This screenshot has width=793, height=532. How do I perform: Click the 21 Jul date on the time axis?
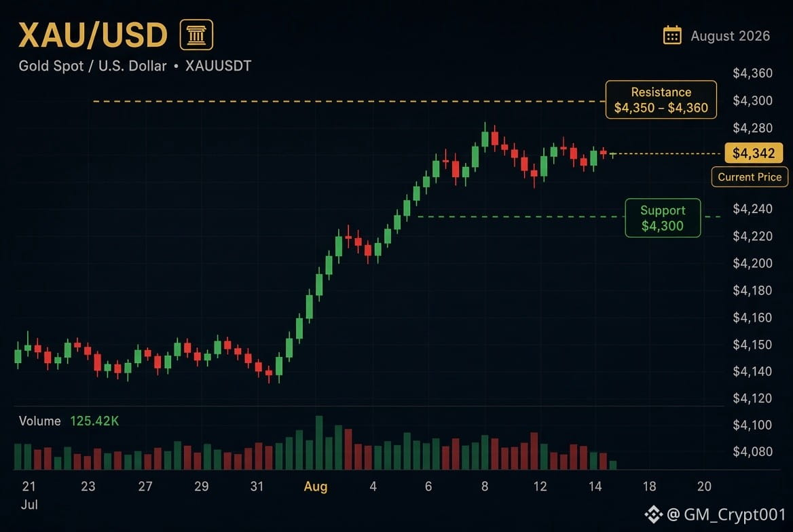tap(29, 495)
